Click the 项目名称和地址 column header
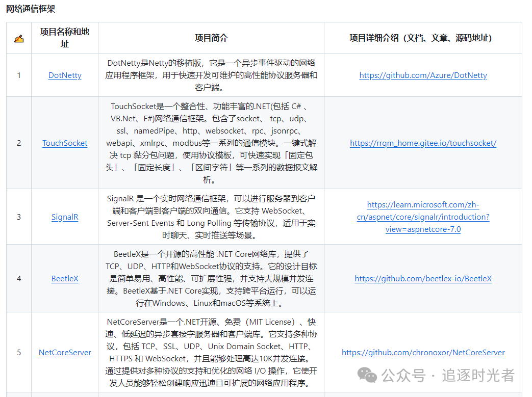The width and height of the screenshot is (532, 397). (65, 38)
